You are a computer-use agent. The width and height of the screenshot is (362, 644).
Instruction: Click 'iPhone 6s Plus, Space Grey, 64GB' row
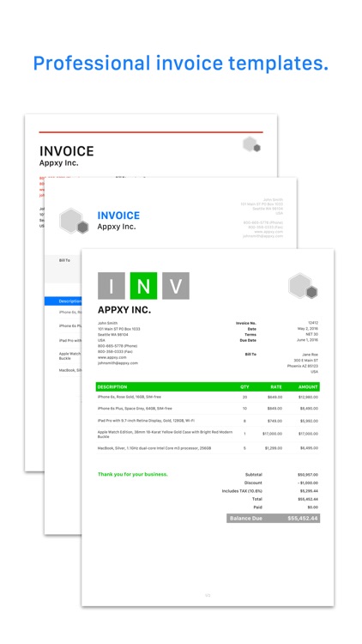tap(208, 409)
